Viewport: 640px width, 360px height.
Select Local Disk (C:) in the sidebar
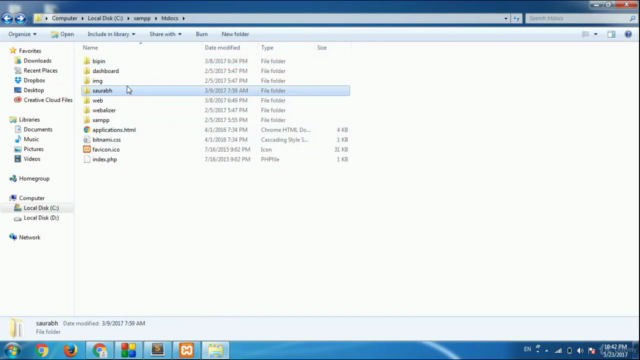pyautogui.click(x=41, y=208)
